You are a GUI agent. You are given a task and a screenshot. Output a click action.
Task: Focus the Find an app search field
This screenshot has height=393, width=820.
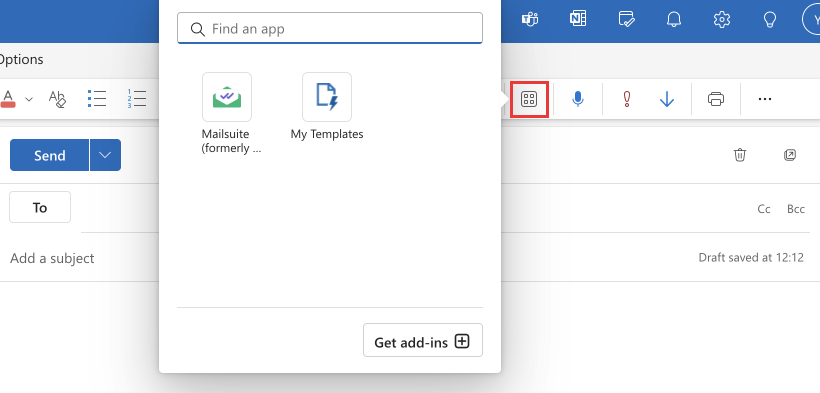[x=330, y=28]
